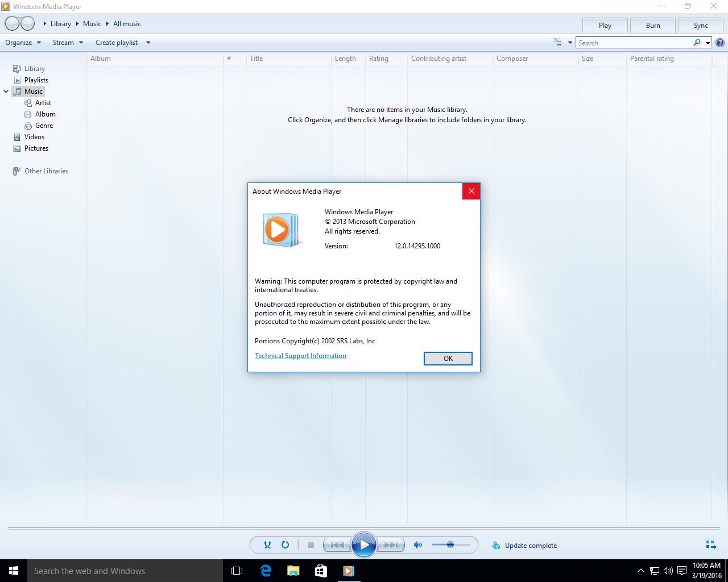
Task: Click the playback seek bar
Action: (364, 529)
